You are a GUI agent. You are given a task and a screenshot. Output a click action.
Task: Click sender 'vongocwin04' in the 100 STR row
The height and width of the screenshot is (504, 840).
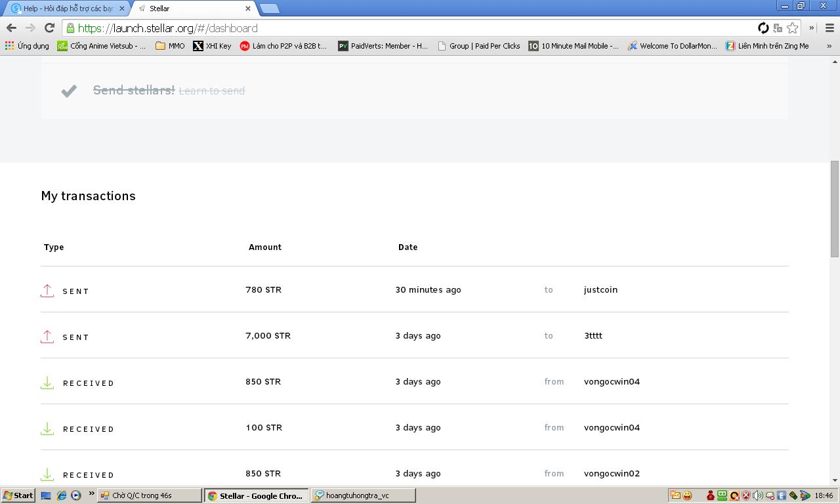pos(612,427)
